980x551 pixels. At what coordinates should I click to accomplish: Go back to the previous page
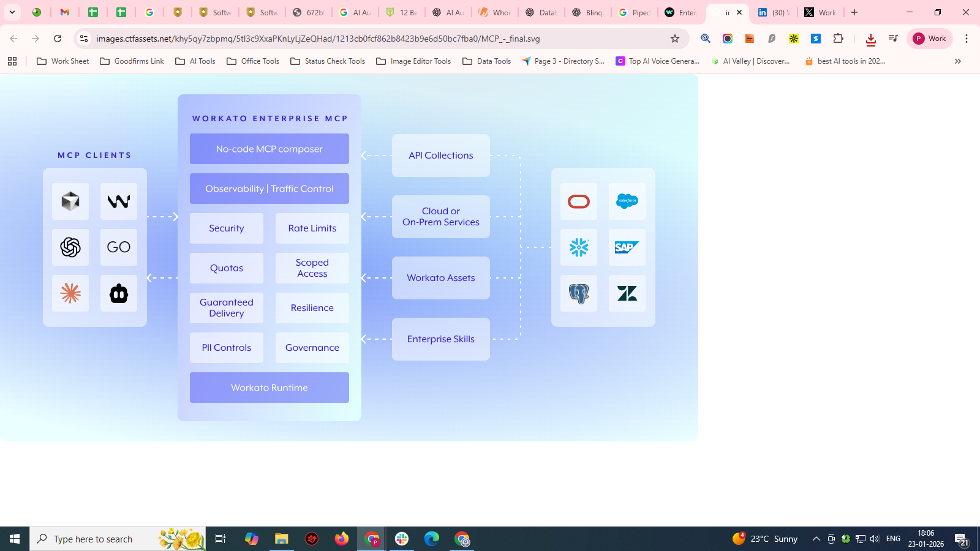[13, 39]
